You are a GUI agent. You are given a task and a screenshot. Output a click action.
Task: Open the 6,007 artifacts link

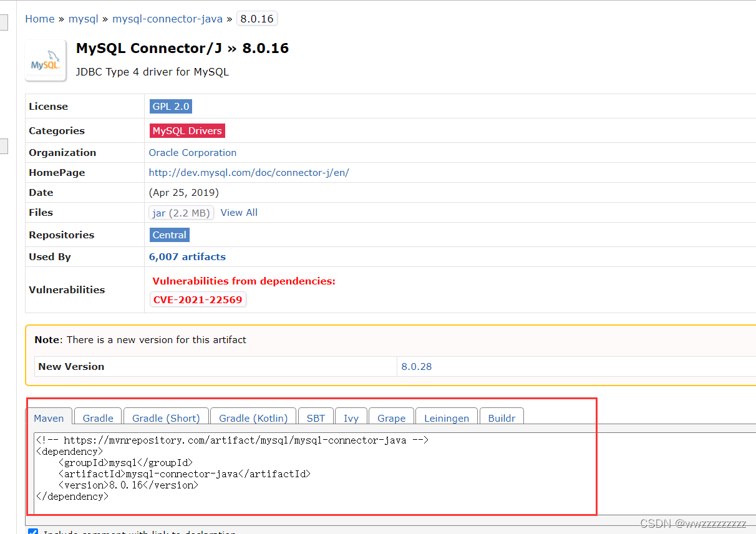[187, 257]
